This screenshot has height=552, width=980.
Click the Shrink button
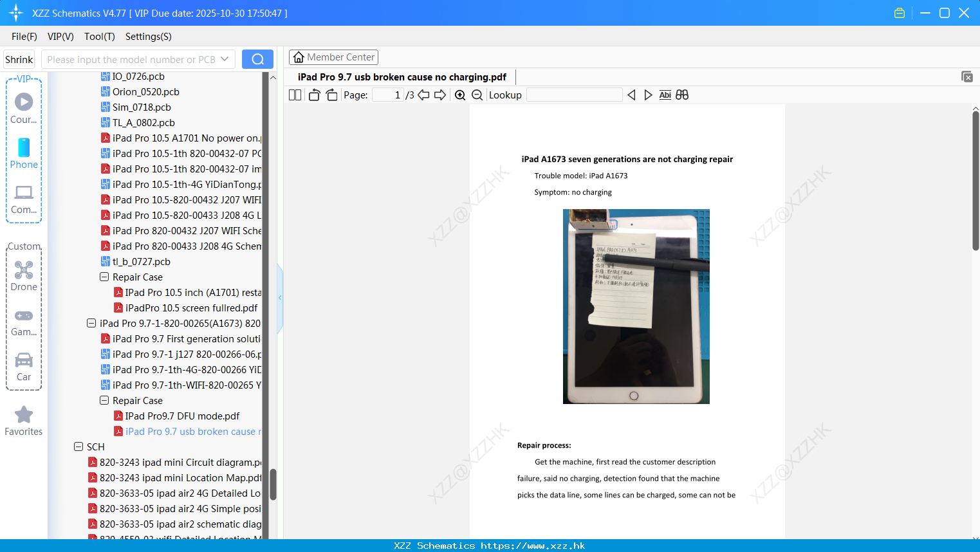19,59
